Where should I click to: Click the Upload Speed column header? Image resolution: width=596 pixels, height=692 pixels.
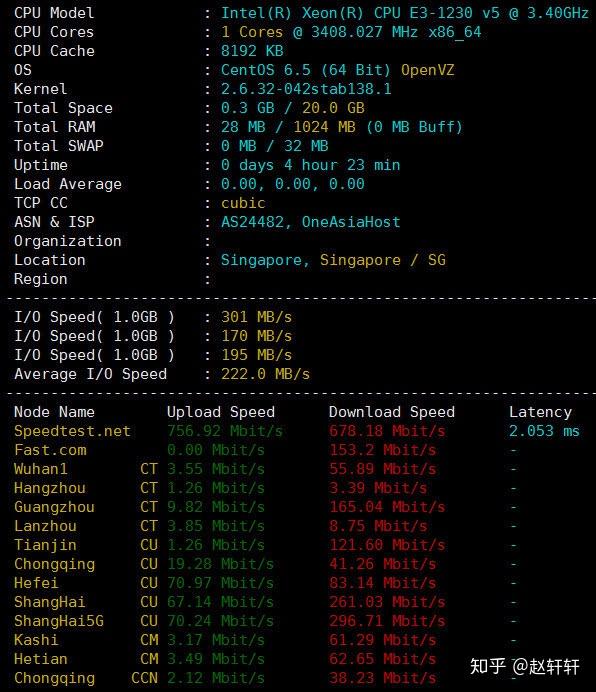(x=221, y=412)
